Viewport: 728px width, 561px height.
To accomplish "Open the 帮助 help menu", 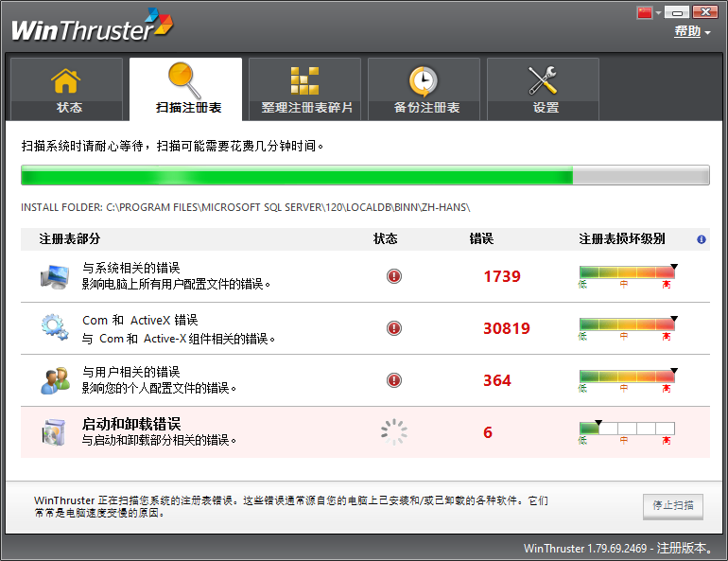I will click(x=687, y=31).
